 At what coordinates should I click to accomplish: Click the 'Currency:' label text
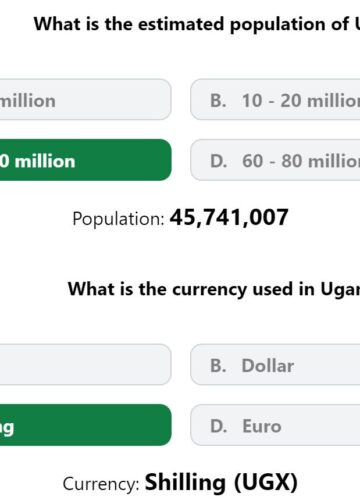(x=101, y=484)
